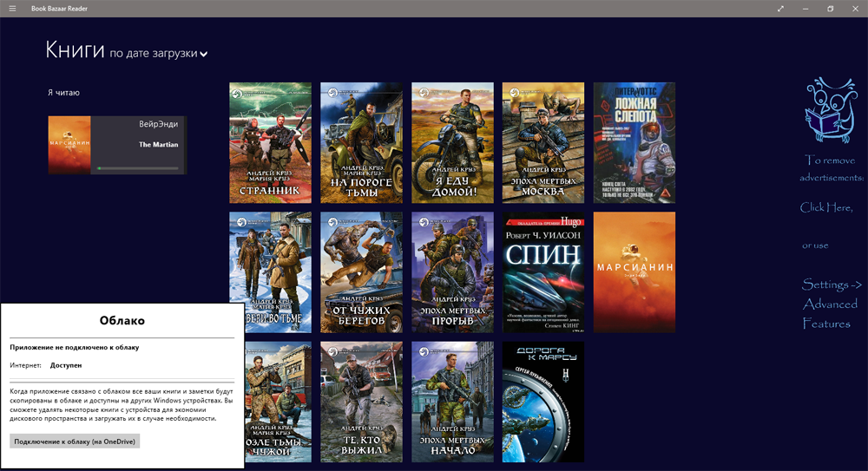
Task: Open sort dropdown 'по дате загрузки'
Action: tap(158, 54)
